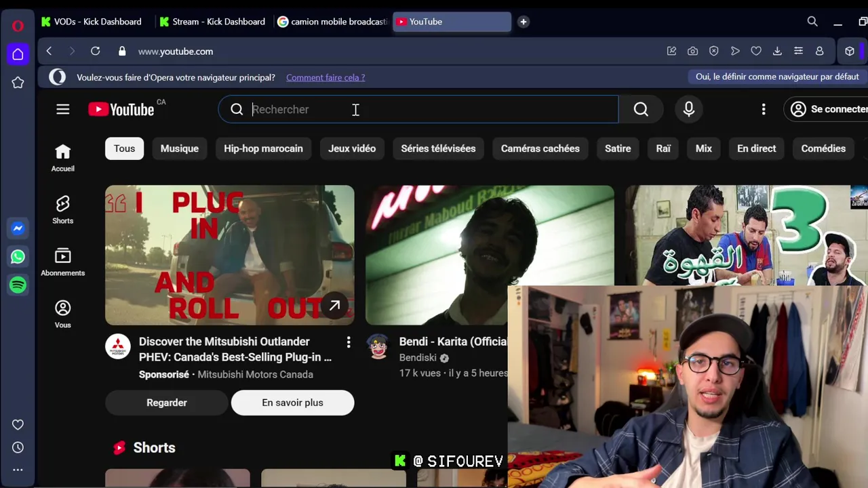
Task: Open Spotify in the Opera sidebar
Action: (18, 285)
